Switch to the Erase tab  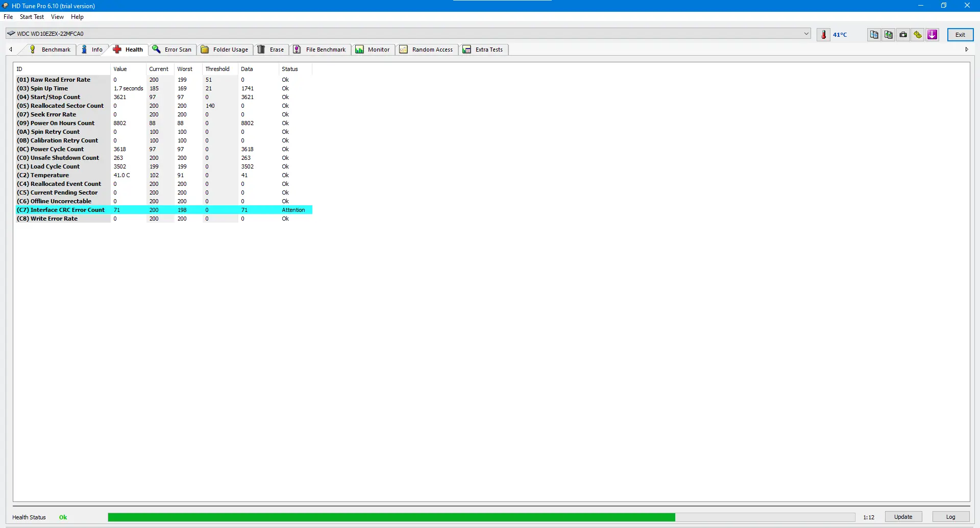pos(271,50)
